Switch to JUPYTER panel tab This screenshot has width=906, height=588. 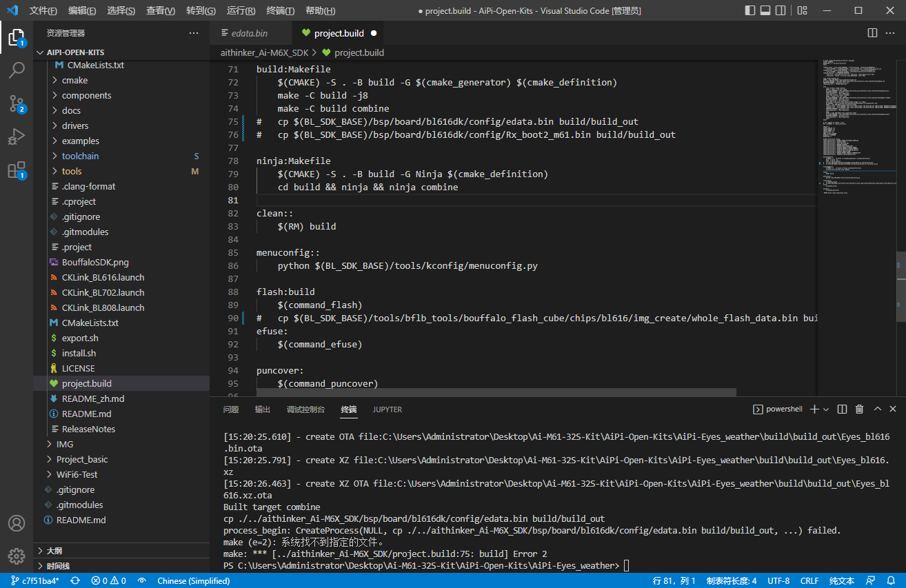[387, 409]
